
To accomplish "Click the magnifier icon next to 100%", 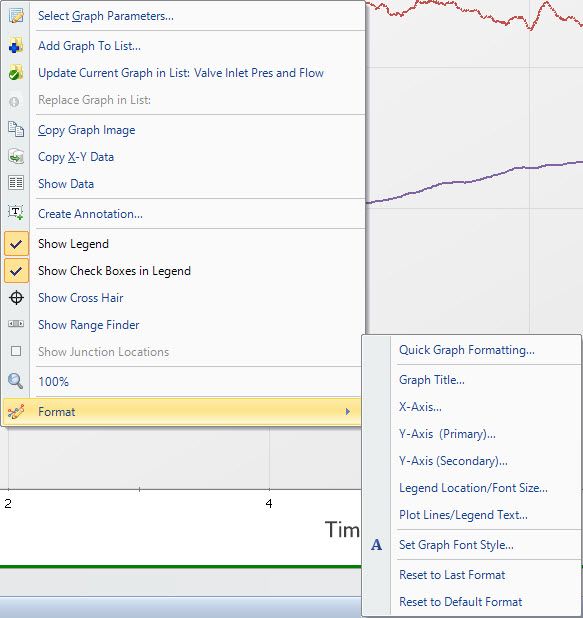I will coord(16,381).
